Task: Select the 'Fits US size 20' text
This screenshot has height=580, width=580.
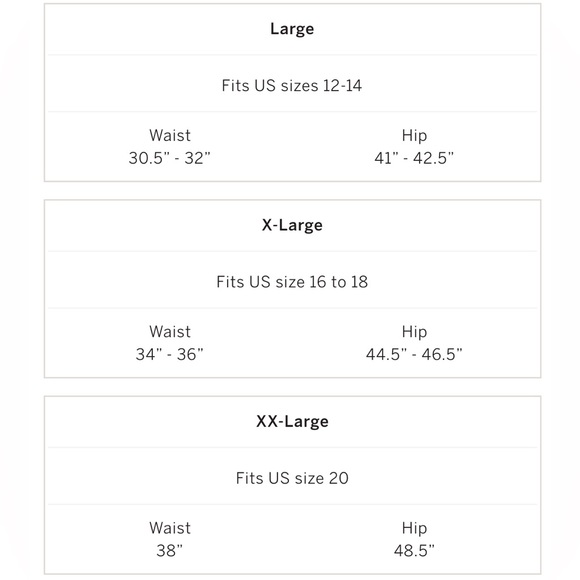Action: (x=292, y=478)
